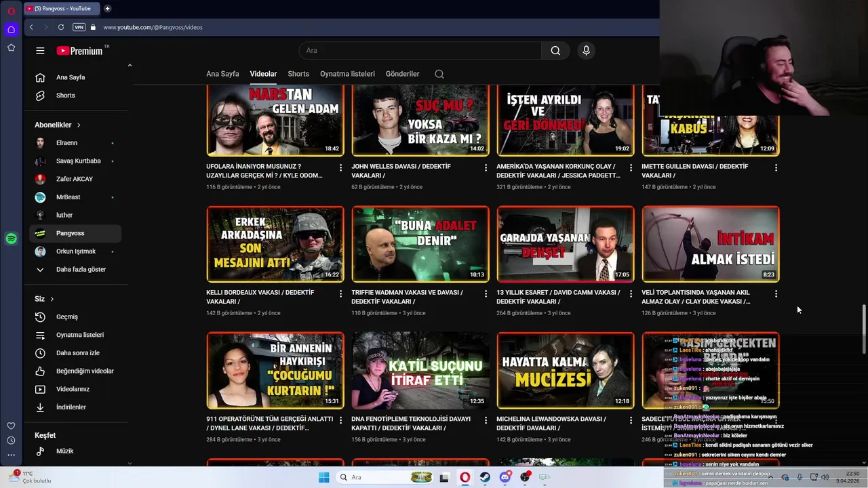Click inside YouTube Ara search field
Viewport: 868px width, 488px height.
pos(420,51)
